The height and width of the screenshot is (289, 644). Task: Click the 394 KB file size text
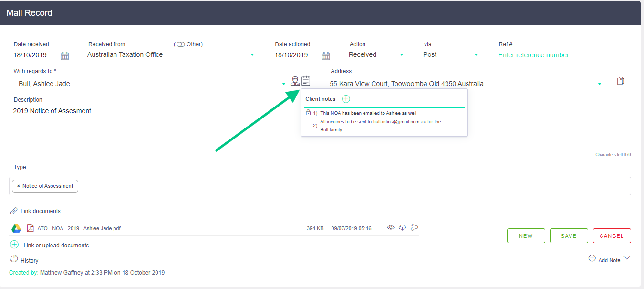tap(315, 228)
